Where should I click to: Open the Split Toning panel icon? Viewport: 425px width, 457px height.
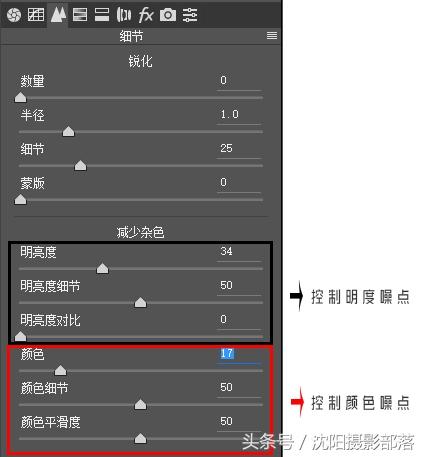pos(102,15)
